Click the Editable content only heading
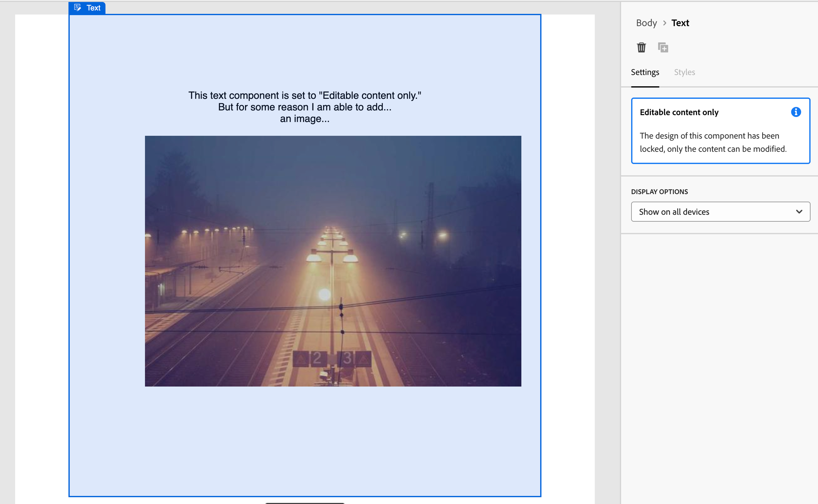Viewport: 818px width, 504px height. [x=679, y=112]
